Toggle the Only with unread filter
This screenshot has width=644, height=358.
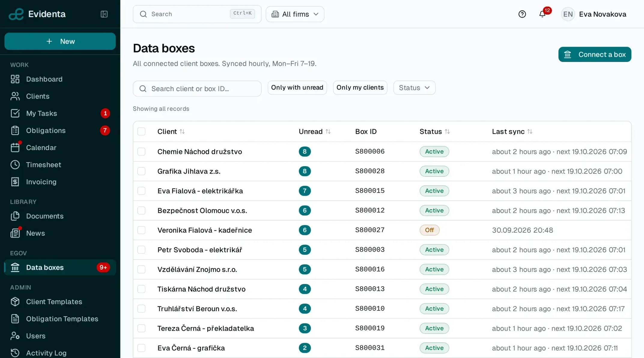(x=297, y=87)
